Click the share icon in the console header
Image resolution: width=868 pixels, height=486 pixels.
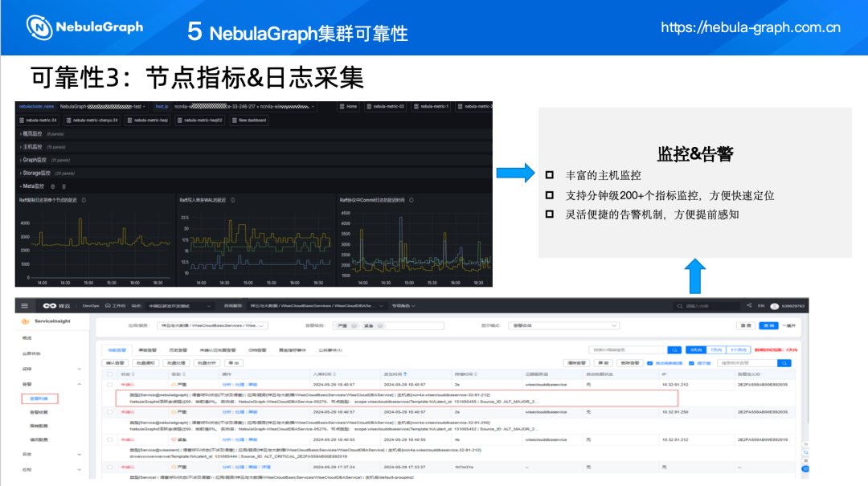point(748,305)
